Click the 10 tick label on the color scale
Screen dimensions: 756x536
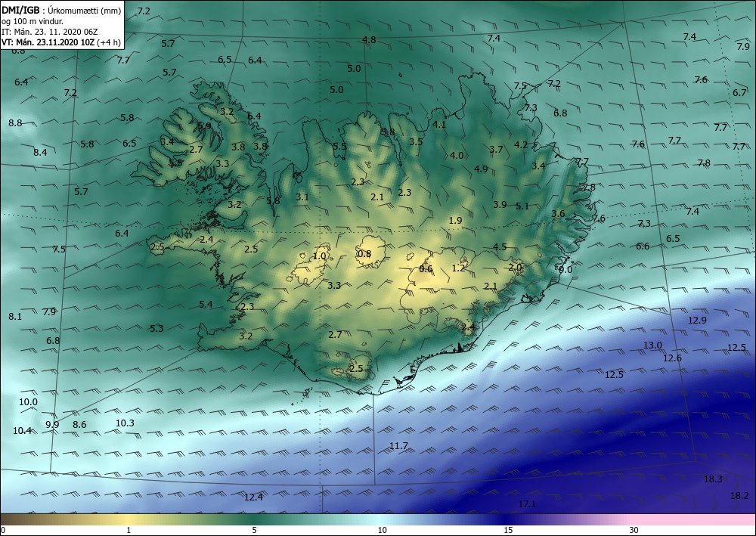382,530
